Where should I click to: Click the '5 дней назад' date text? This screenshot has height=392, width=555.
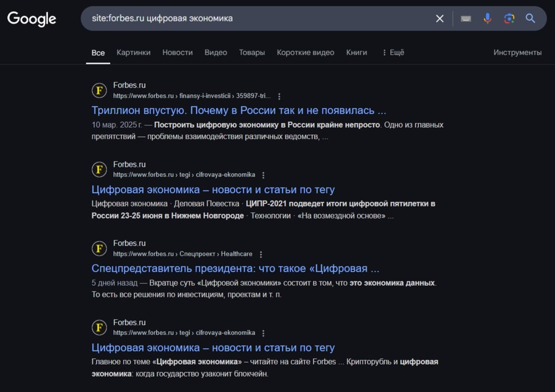(114, 283)
